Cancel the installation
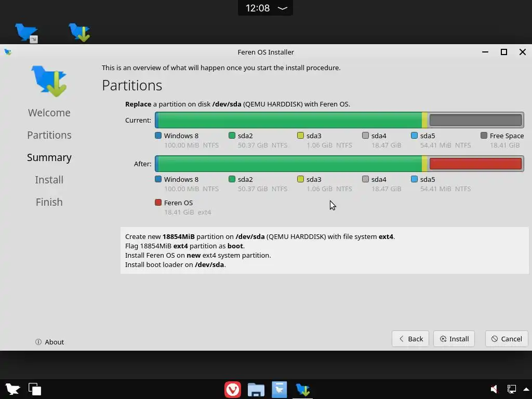The width and height of the screenshot is (532, 399). coord(507,339)
